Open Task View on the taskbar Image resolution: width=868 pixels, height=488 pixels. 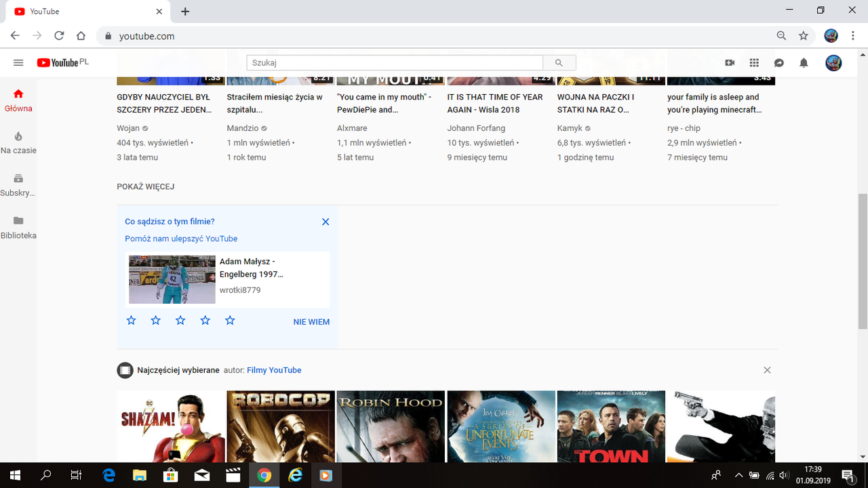tap(77, 475)
